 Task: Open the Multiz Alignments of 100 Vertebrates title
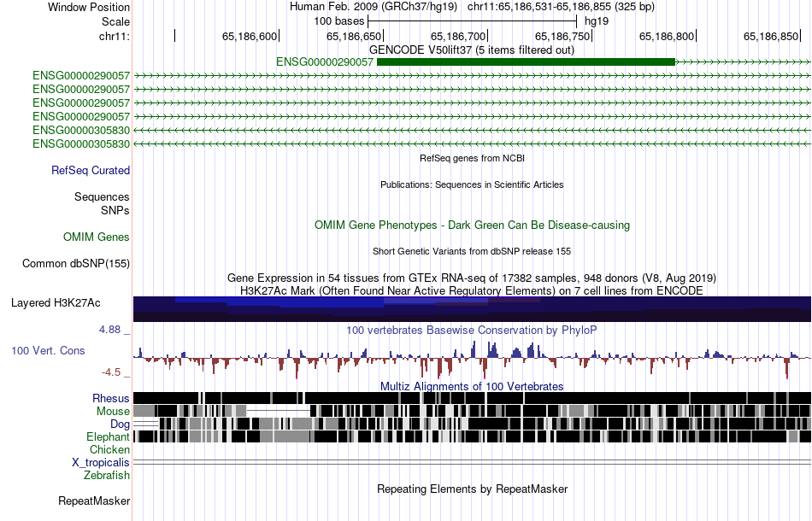[x=472, y=387]
